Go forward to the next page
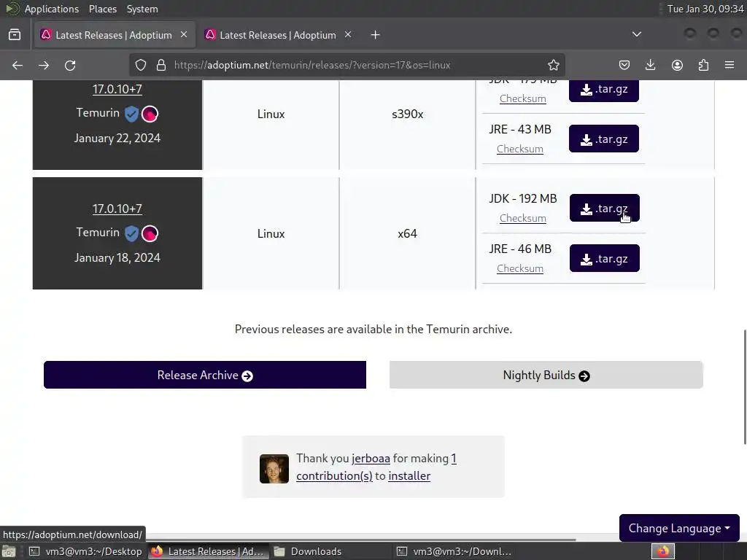This screenshot has width=747, height=560. (44, 65)
